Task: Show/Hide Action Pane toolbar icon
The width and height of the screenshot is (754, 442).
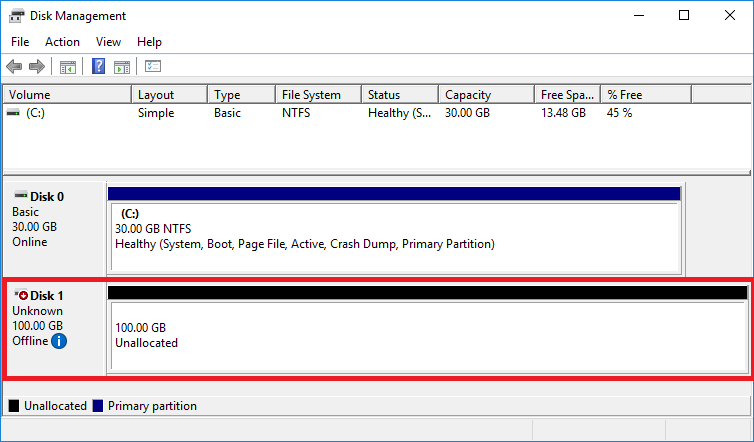Action: (122, 67)
